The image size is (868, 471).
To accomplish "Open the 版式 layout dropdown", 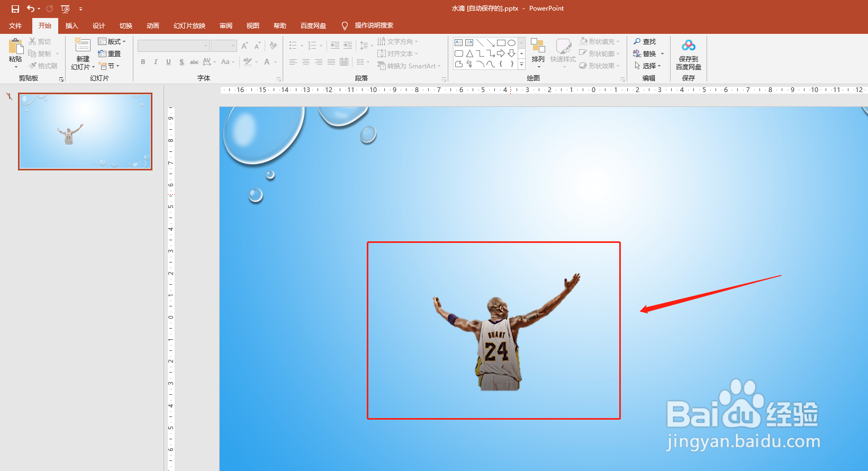I will 112,41.
